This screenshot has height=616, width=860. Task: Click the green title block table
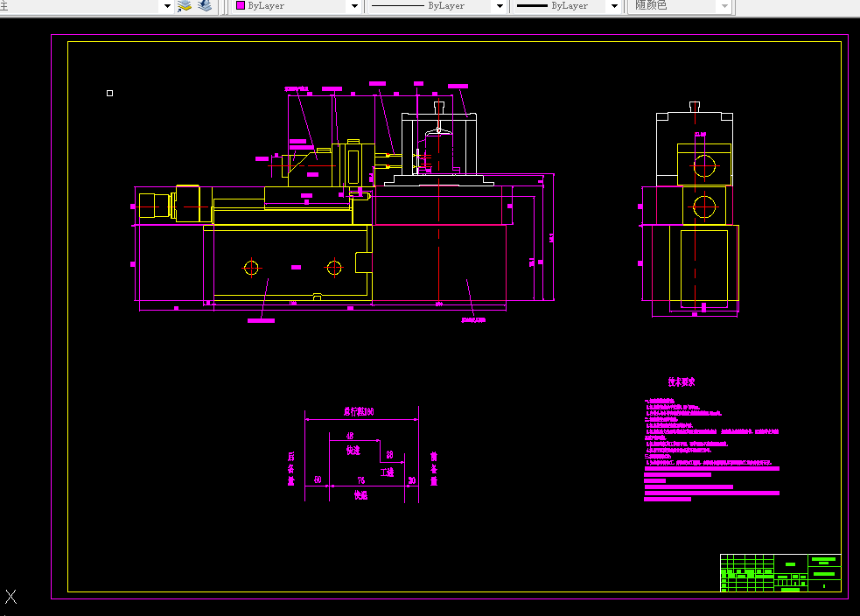coord(780,572)
